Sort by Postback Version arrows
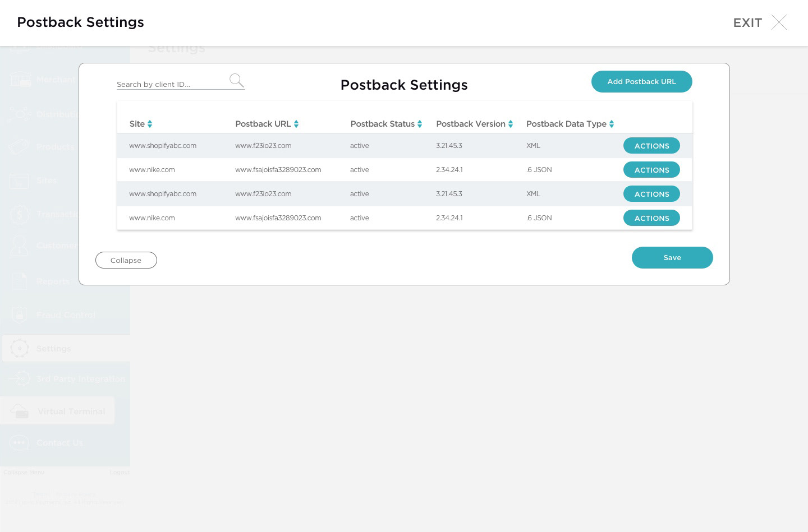This screenshot has width=808, height=532. pyautogui.click(x=511, y=124)
